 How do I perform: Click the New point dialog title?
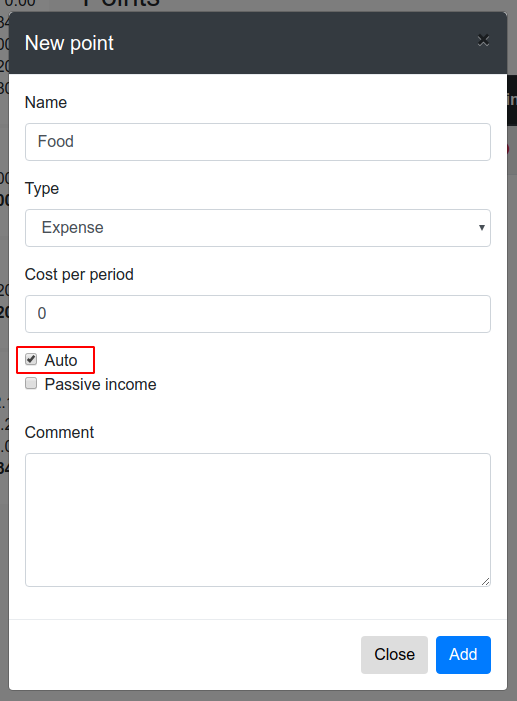coord(69,43)
